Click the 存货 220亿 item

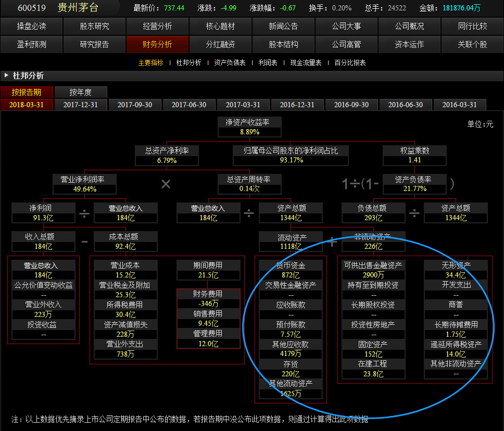point(291,369)
